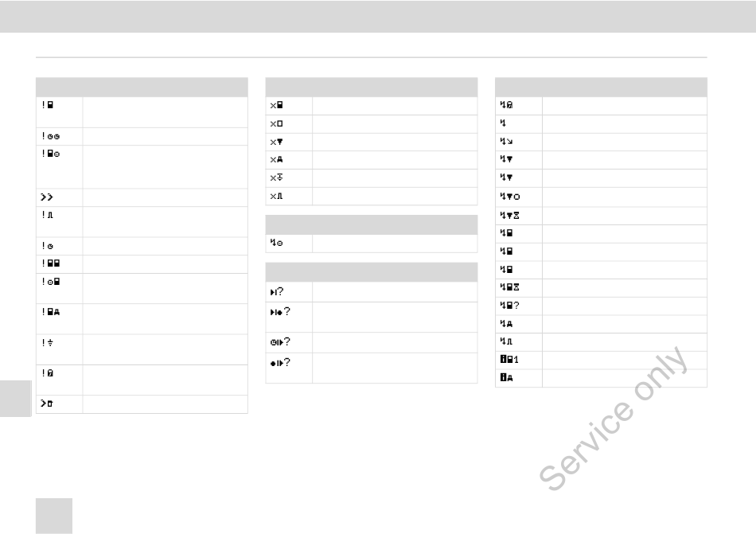This screenshot has height=534, width=756.
Task: Click the cross with download arrow pictogram
Action: 276,177
